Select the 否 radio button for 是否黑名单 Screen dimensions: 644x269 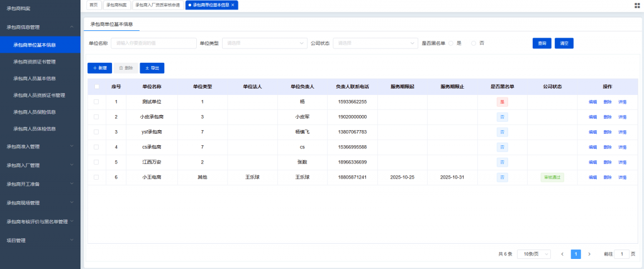(474, 43)
